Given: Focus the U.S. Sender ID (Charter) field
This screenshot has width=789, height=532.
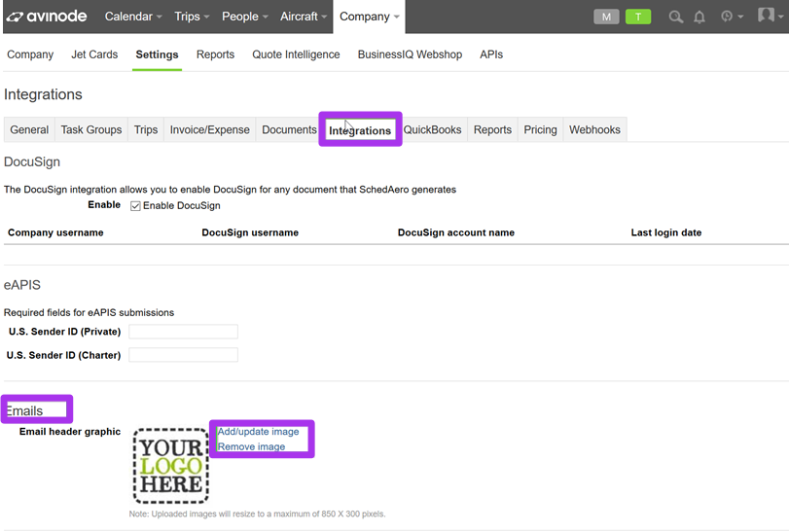Looking at the screenshot, I should 183,355.
